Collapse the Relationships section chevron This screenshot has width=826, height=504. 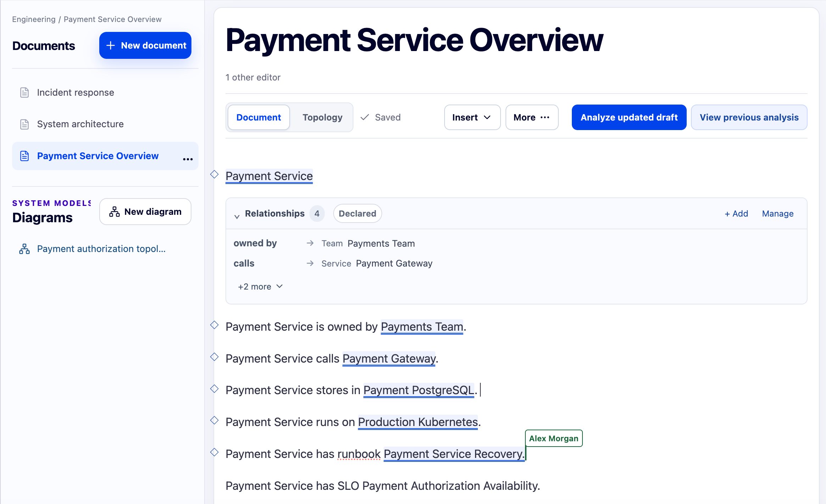[x=237, y=216]
